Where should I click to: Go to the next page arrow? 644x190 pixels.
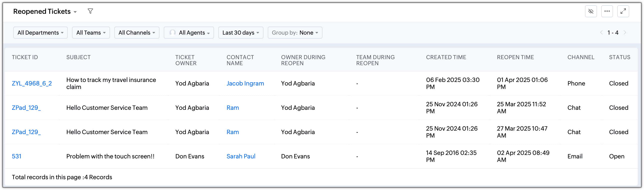(x=625, y=33)
